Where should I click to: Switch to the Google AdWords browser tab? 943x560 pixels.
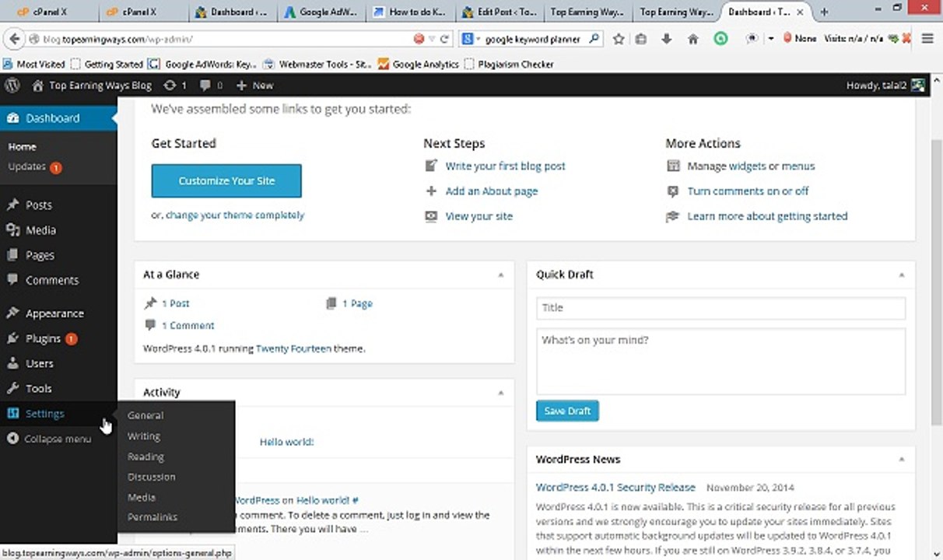pos(321,12)
